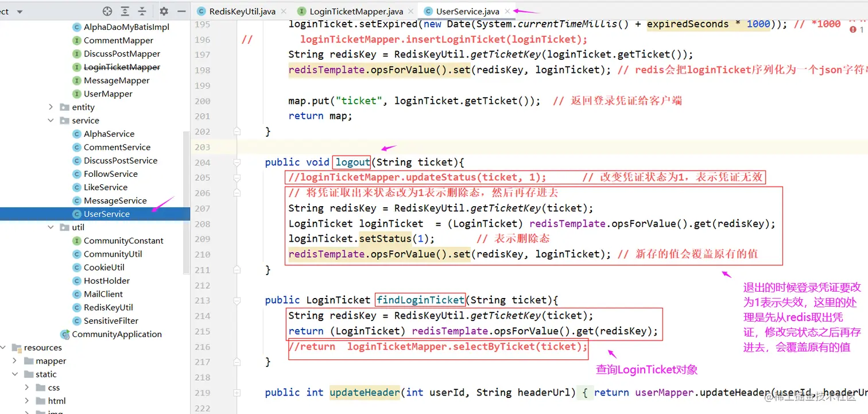Click class icon beside AlphaDaoMyBatisImpl

pos(77,27)
